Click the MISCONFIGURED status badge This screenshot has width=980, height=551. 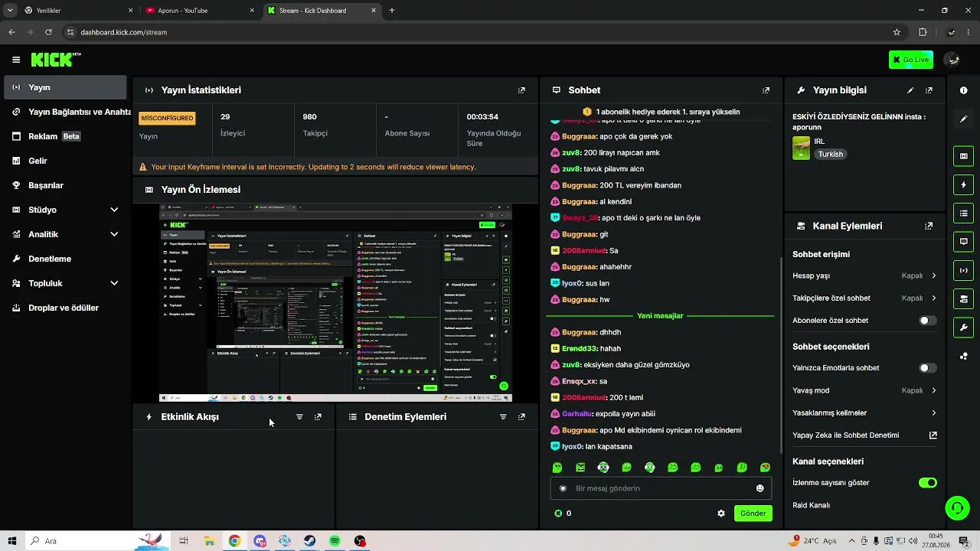pos(167,118)
